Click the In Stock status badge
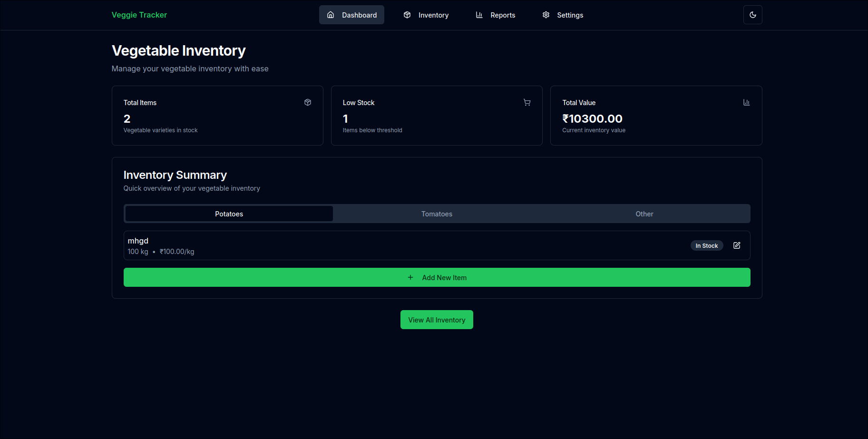The height and width of the screenshot is (439, 868). point(707,245)
